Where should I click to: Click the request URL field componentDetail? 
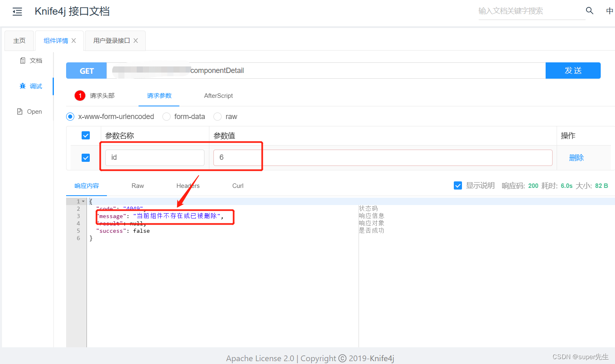[326, 71]
